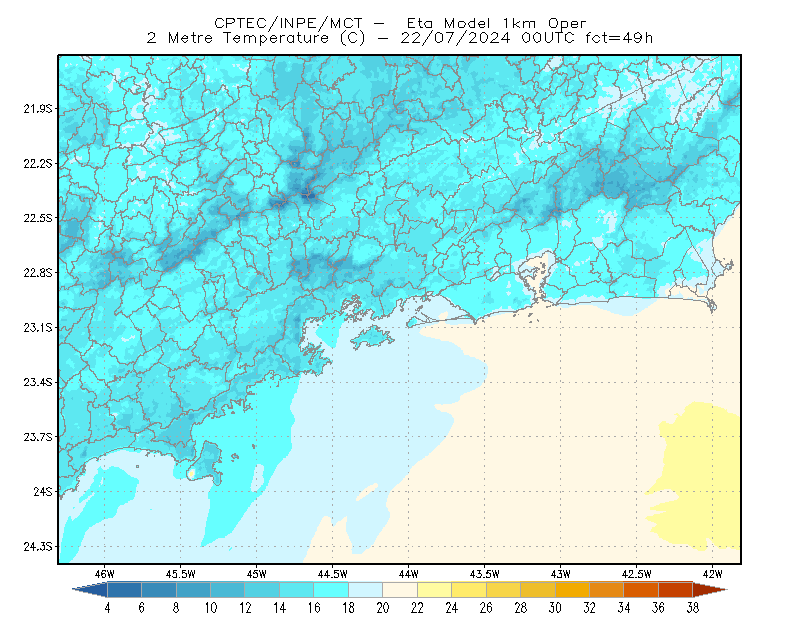The width and height of the screenshot is (800, 618).
Task: Click the longitude label 44.5W
Action: 333,574
